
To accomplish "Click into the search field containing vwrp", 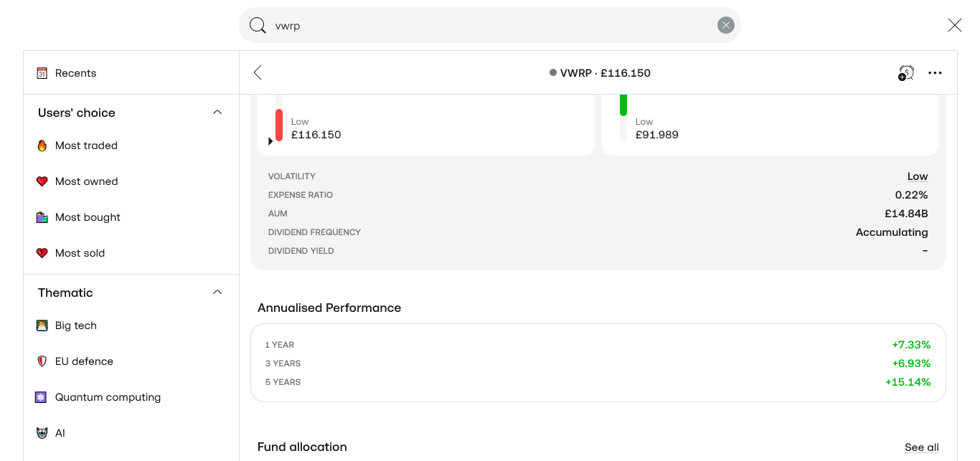I will tap(490, 26).
